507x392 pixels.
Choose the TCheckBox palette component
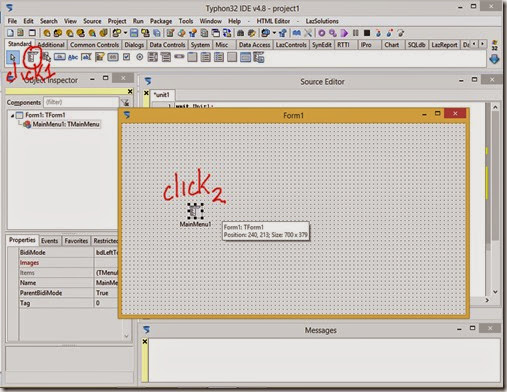(126, 57)
